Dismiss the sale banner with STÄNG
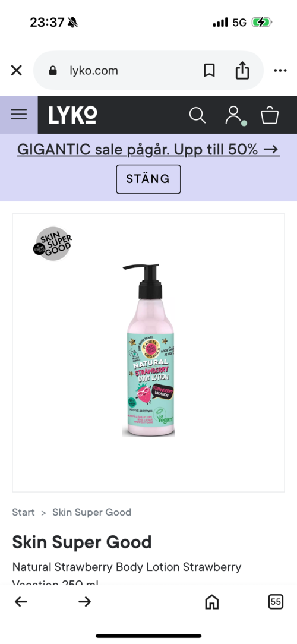 [148, 179]
